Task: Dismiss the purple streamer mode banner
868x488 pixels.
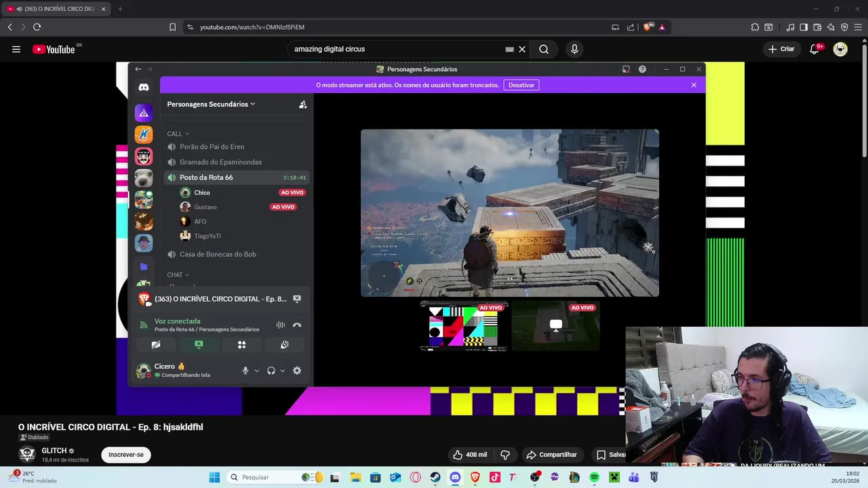Action: tap(694, 85)
